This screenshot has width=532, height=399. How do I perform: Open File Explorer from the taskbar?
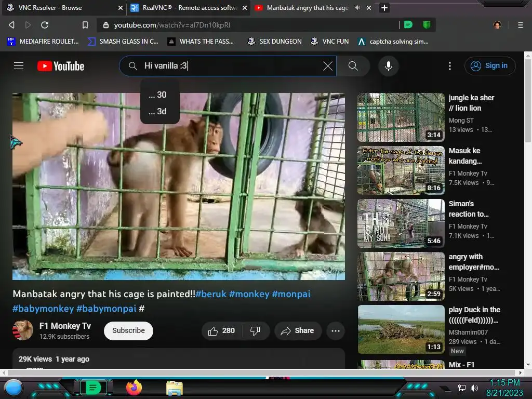click(x=175, y=389)
